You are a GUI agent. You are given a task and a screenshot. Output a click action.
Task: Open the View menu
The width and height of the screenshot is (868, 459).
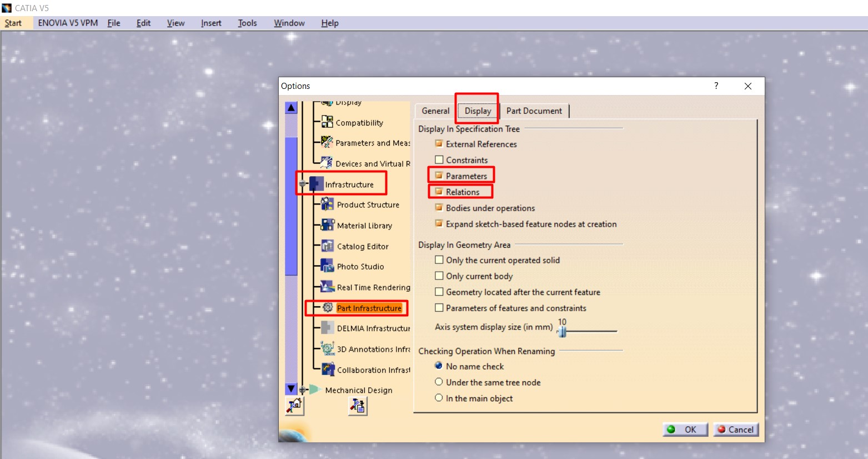[175, 23]
